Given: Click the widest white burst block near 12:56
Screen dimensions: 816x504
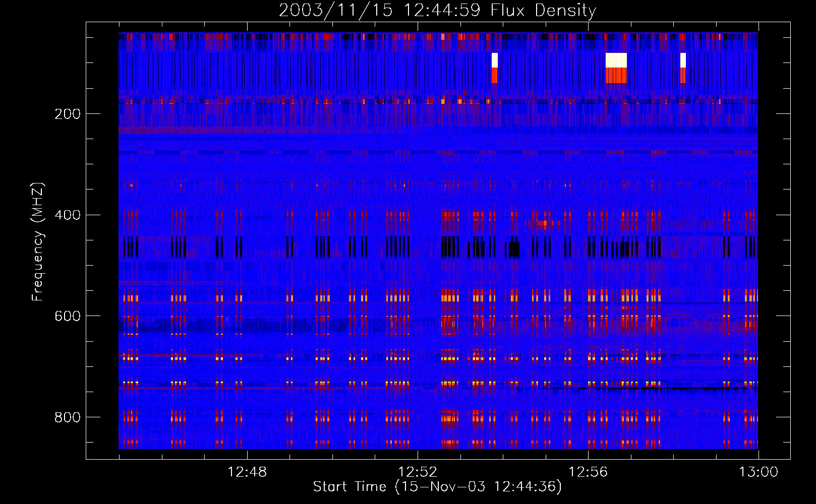Looking at the screenshot, I should coord(616,60).
